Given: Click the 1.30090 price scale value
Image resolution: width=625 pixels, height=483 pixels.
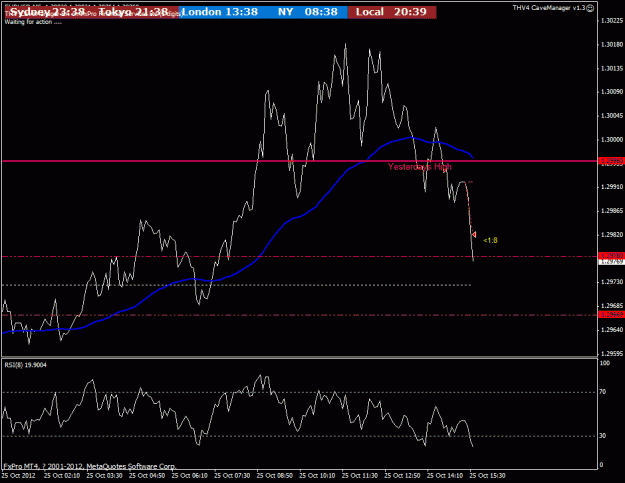Looking at the screenshot, I should tap(612, 92).
